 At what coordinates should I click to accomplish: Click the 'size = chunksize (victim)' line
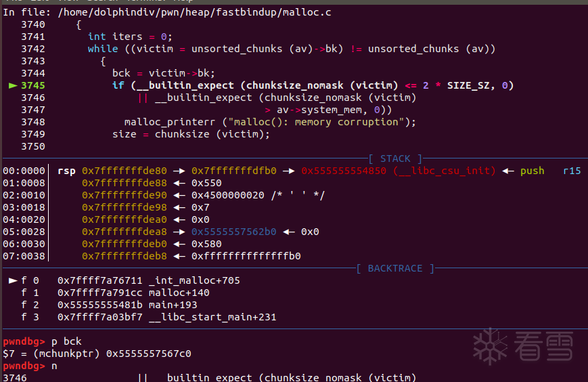coord(191,134)
